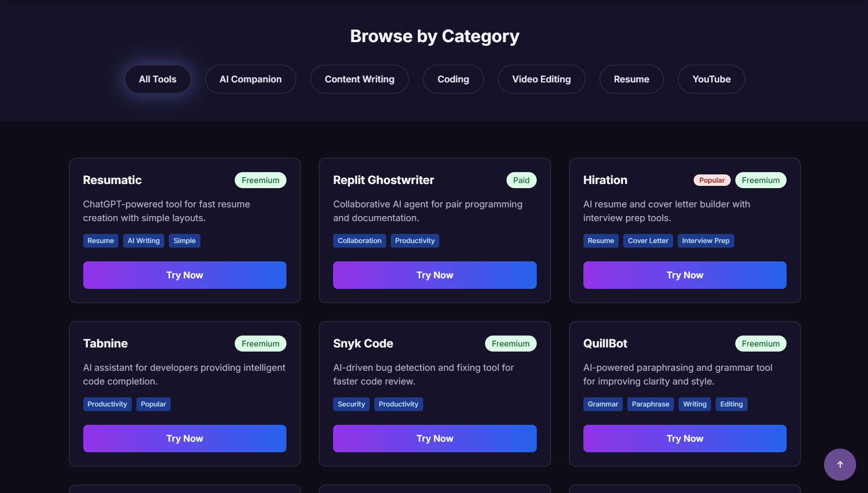Viewport: 868px width, 493px height.
Task: Launch Hiration with Try Now
Action: tap(685, 275)
